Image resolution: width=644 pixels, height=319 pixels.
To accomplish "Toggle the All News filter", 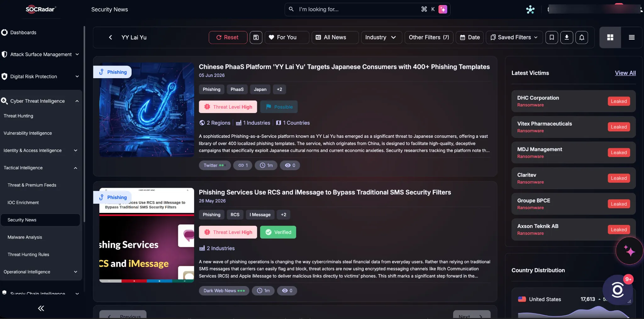I will click(335, 37).
